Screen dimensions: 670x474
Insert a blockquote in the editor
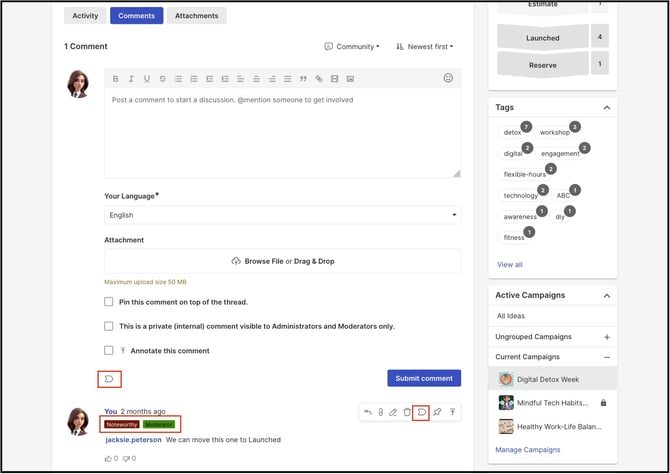(303, 79)
